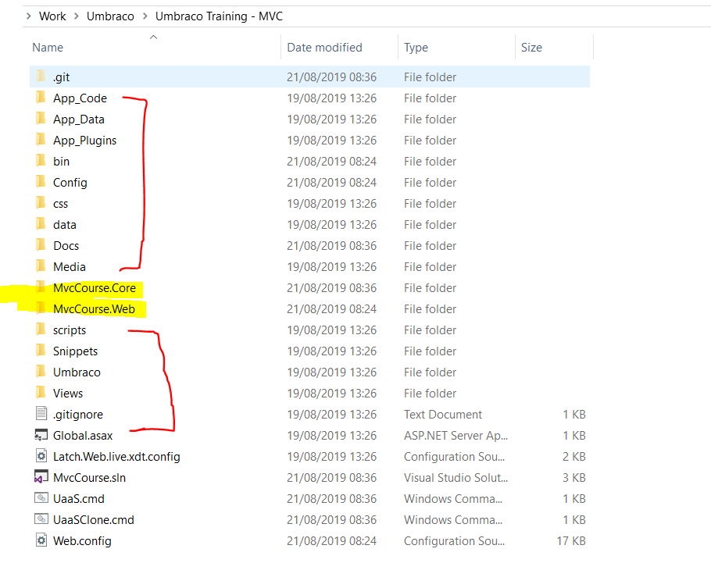Select the Media folder icon

pos(41,265)
